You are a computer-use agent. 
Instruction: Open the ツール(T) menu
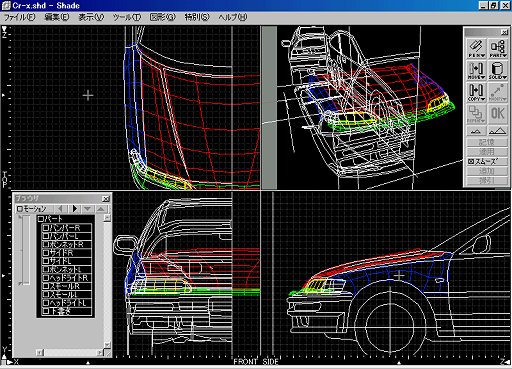126,17
